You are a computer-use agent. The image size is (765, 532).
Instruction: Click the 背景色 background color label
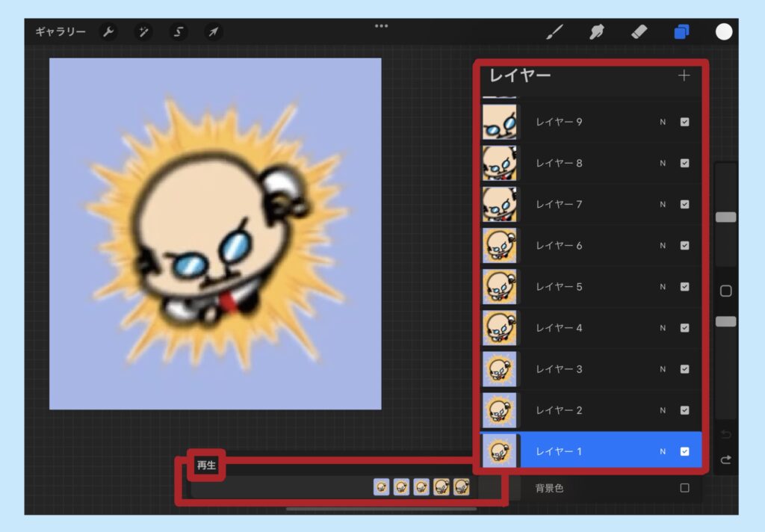tap(549, 488)
